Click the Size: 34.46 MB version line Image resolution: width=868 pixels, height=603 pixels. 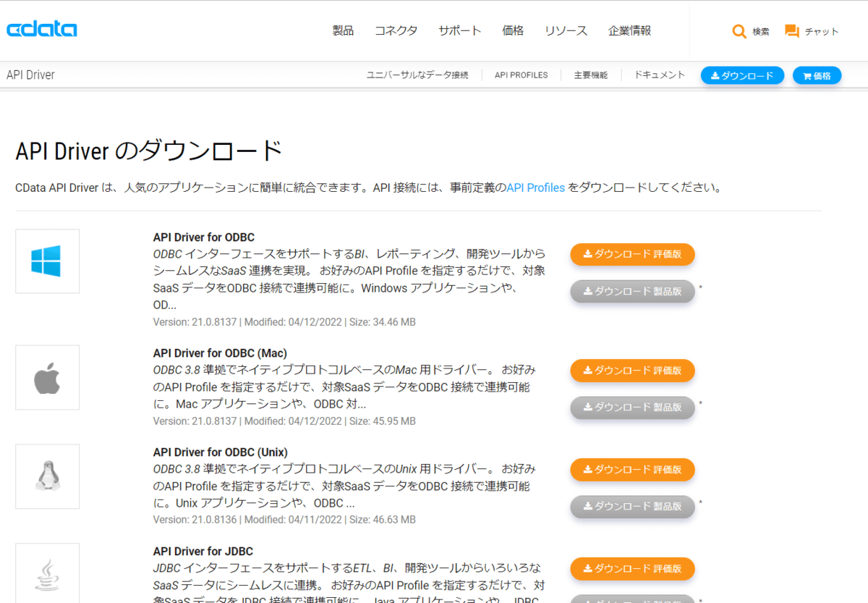coord(284,321)
